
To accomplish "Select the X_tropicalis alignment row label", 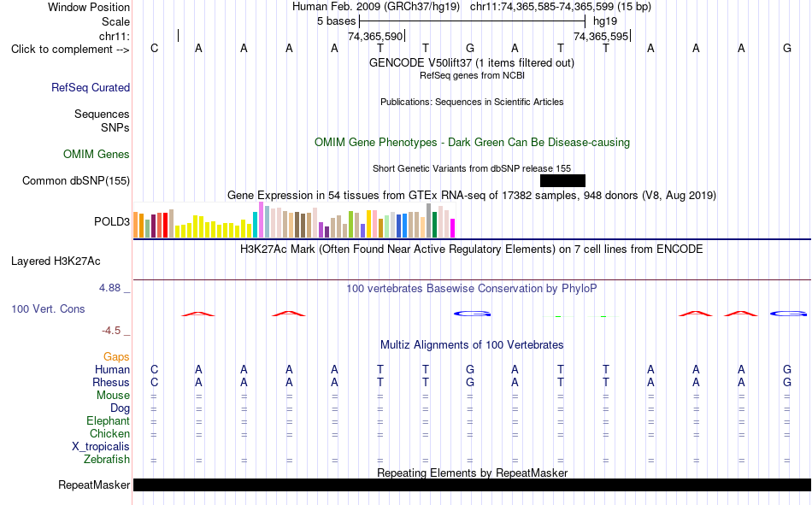I will click(x=101, y=447).
